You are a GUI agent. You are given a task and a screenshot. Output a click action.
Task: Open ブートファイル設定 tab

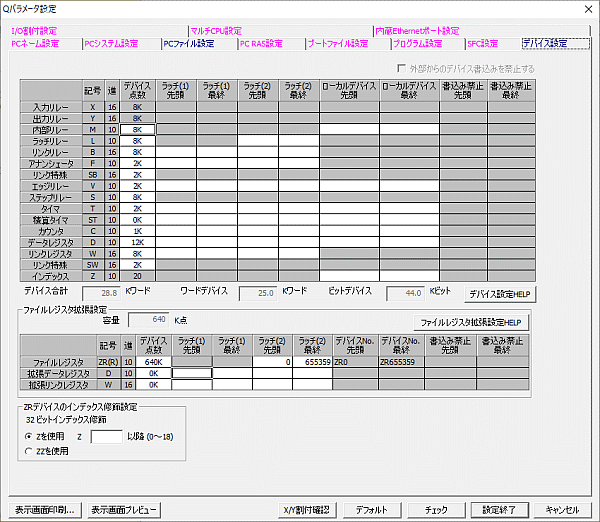point(338,44)
